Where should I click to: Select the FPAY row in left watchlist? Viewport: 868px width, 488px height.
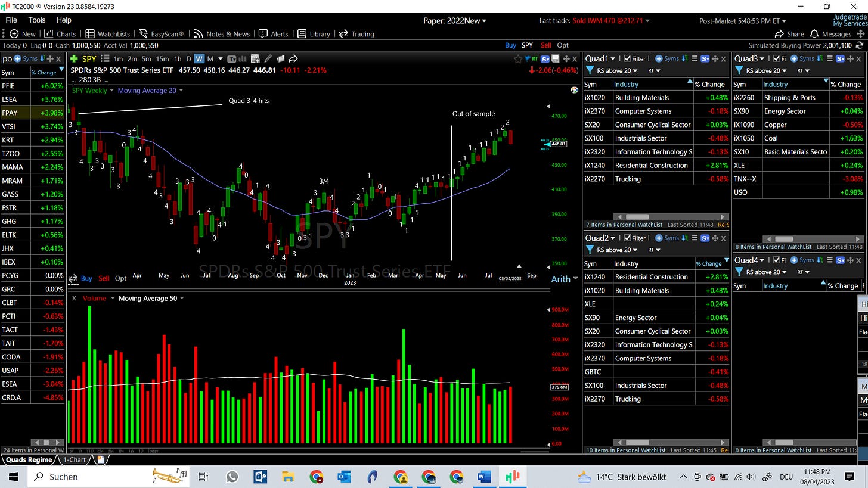click(32, 113)
